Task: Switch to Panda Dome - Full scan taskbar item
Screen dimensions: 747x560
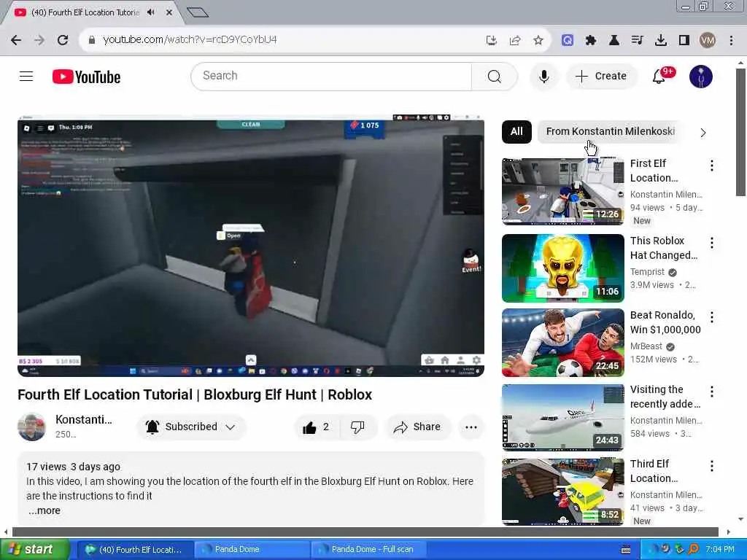Action: pos(369,550)
